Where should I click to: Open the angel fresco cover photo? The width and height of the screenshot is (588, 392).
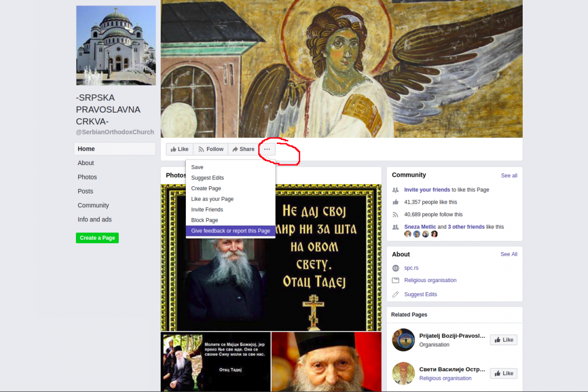[x=341, y=69]
